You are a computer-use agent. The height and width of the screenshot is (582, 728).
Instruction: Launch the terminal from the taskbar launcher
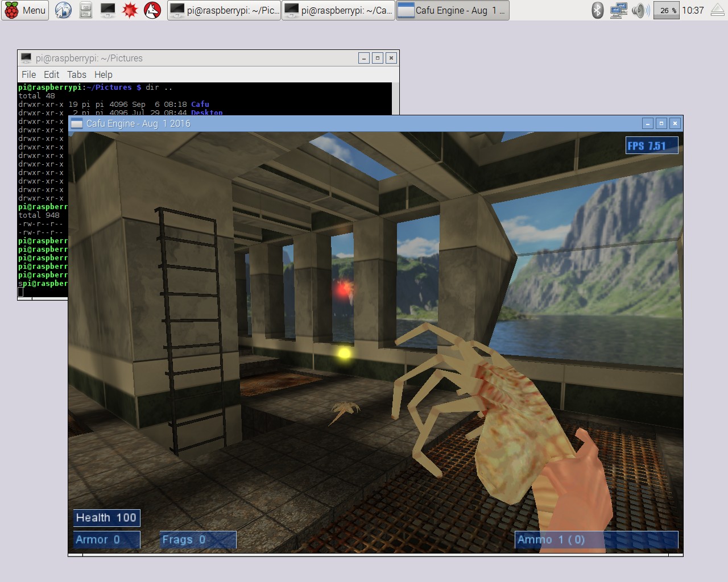[x=107, y=10]
